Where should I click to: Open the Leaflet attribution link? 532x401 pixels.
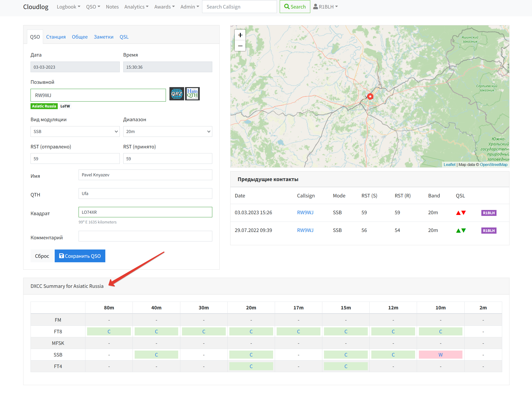point(449,165)
